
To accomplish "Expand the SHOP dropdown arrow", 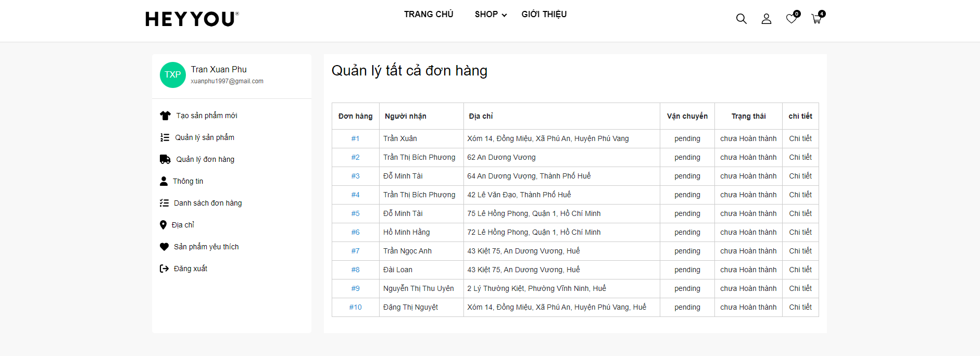I will (504, 15).
